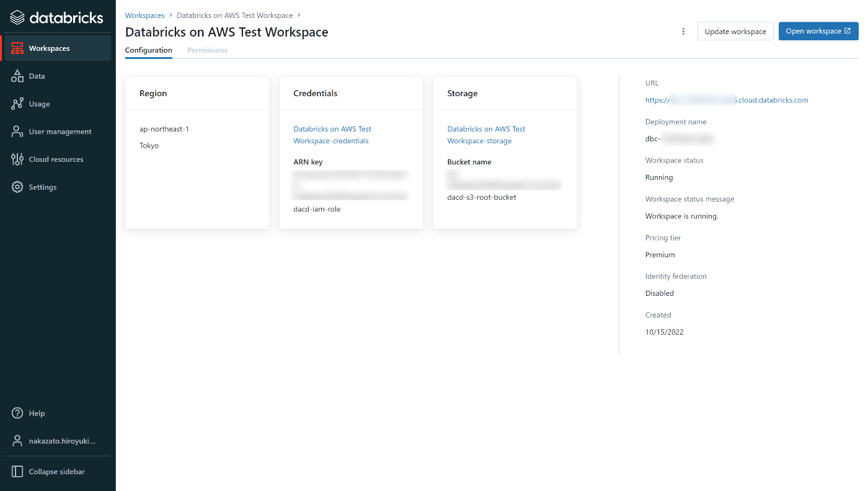Click the 'Workspace status' label
The width and height of the screenshot is (868, 491).
(675, 161)
